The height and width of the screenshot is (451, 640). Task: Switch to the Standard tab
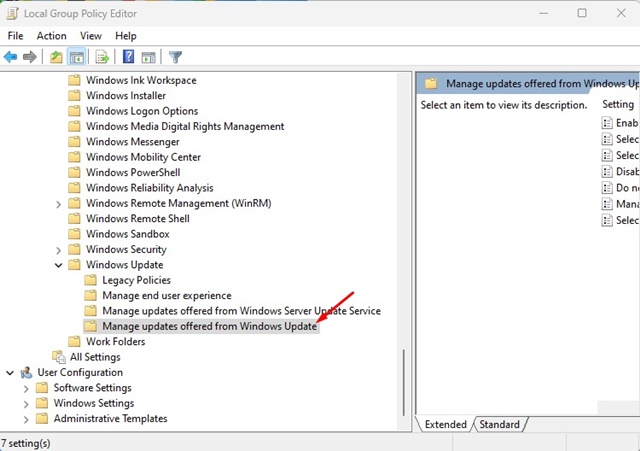tap(499, 424)
